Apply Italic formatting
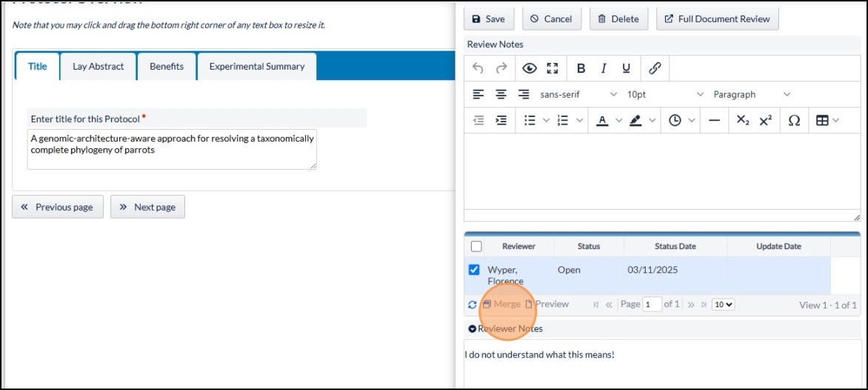This screenshot has height=390, width=868. (604, 68)
